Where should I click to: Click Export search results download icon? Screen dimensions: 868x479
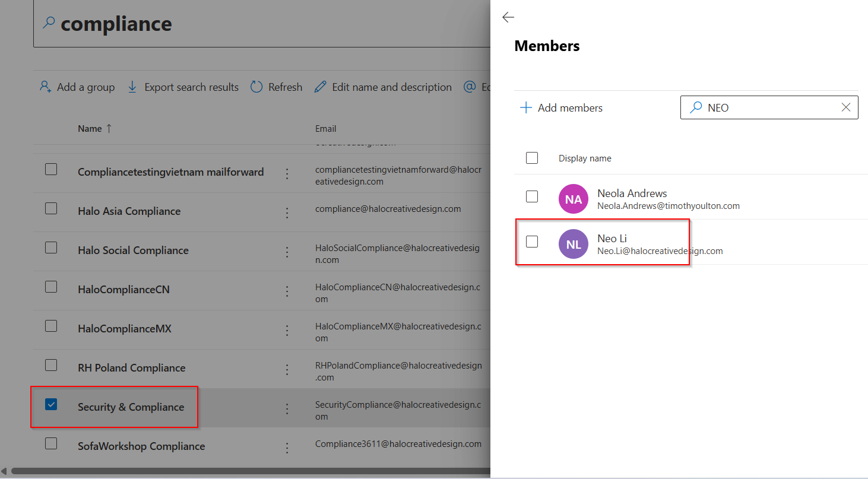pos(132,87)
